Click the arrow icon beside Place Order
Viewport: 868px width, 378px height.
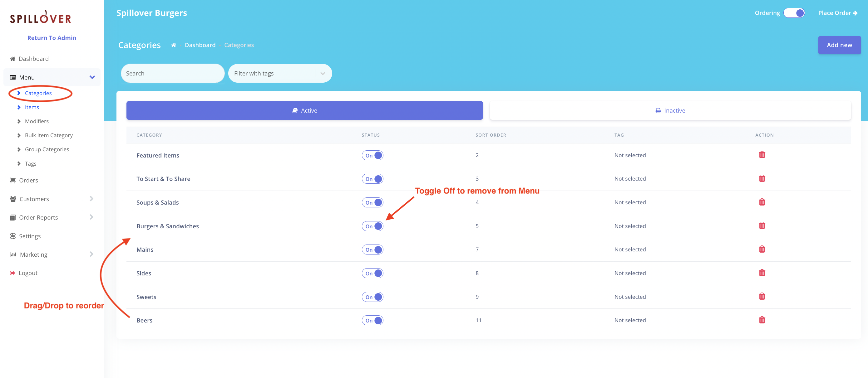point(855,13)
